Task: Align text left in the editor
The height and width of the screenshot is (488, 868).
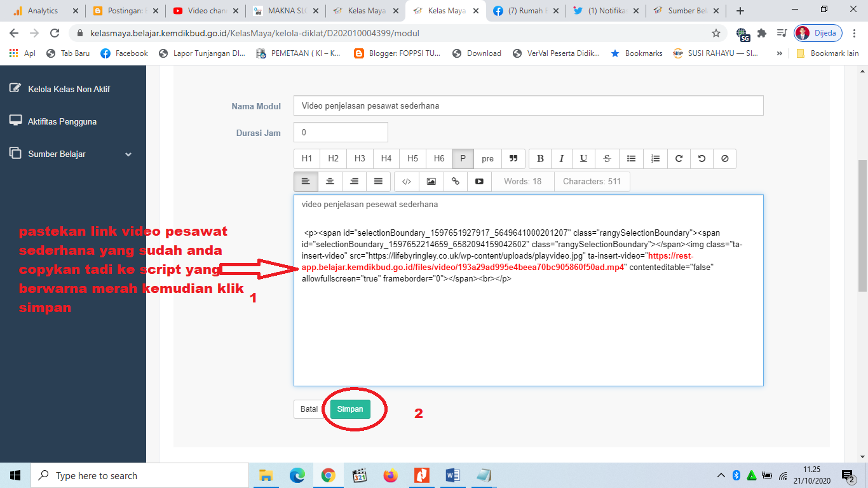Action: pyautogui.click(x=306, y=182)
